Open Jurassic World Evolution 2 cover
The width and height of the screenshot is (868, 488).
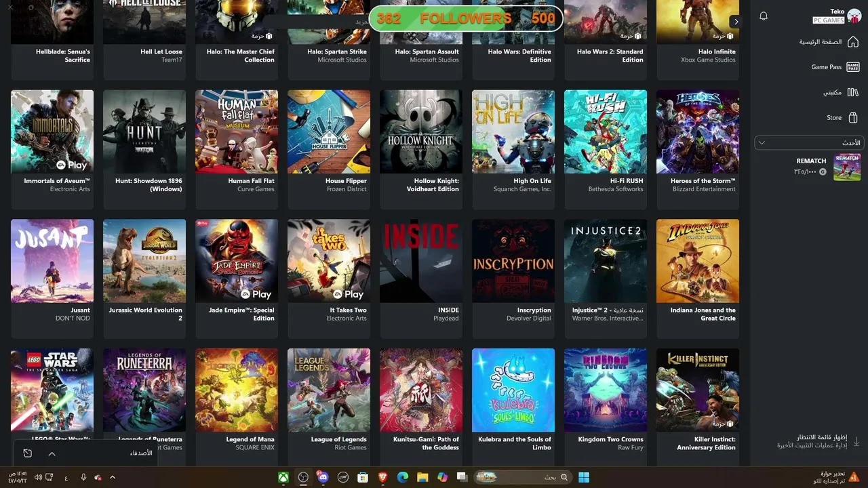point(144,261)
